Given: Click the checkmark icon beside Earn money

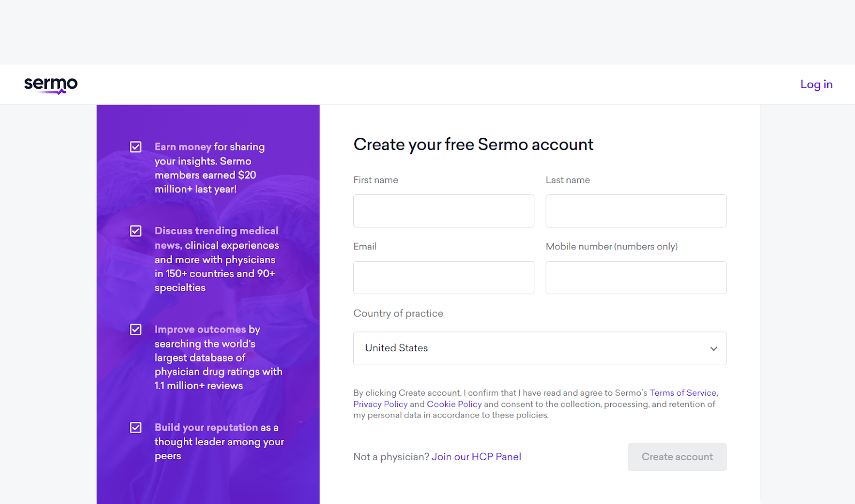Looking at the screenshot, I should point(136,147).
